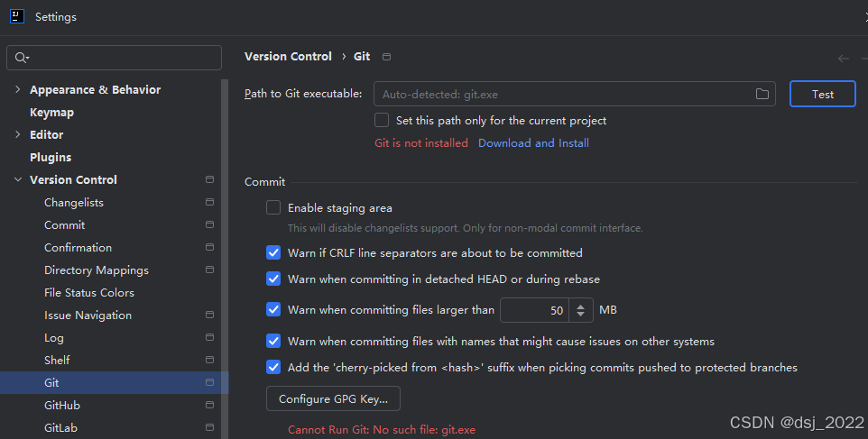Select File Status Colors in the sidebar
The image size is (868, 439).
coord(89,293)
